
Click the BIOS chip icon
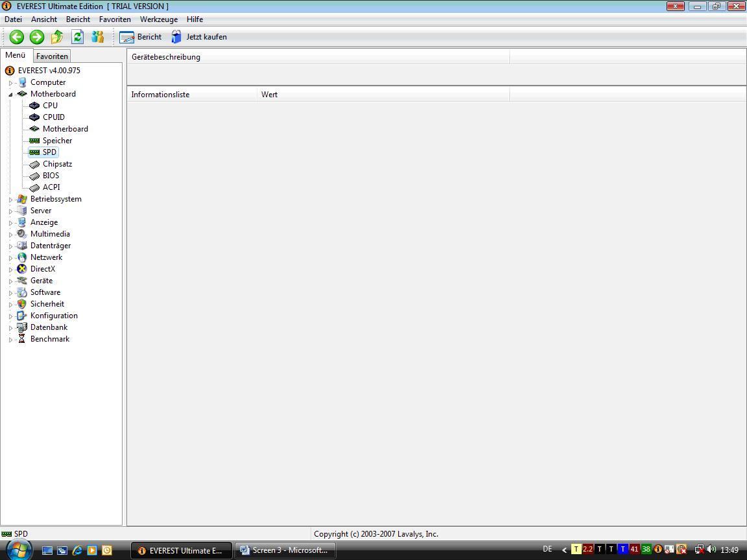34,176
